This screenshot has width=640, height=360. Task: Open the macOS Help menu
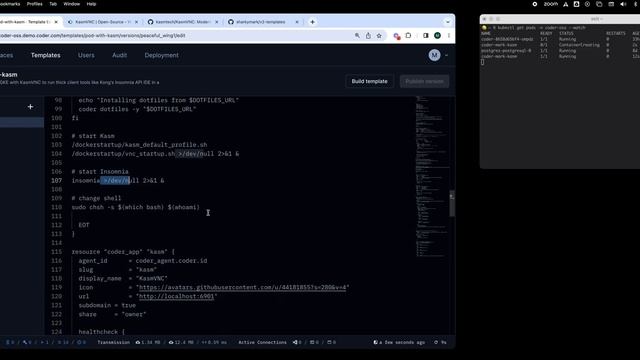91,4
